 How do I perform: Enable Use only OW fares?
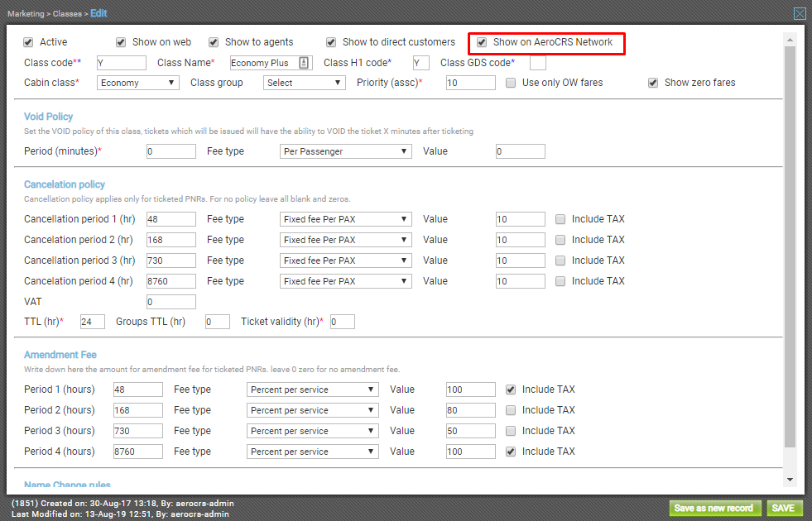click(512, 83)
